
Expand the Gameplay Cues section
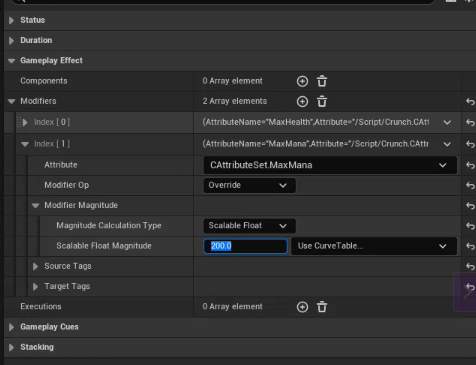pos(11,327)
